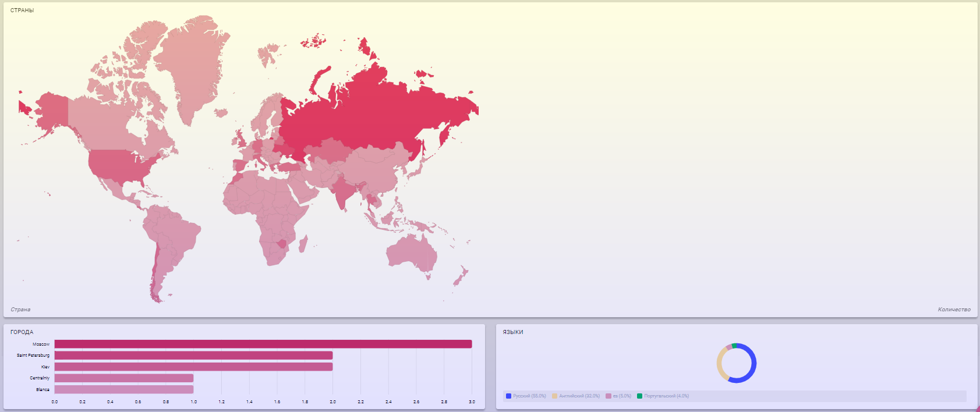This screenshot has width=980, height=412.
Task: Click the Страна column label
Action: (x=20, y=310)
